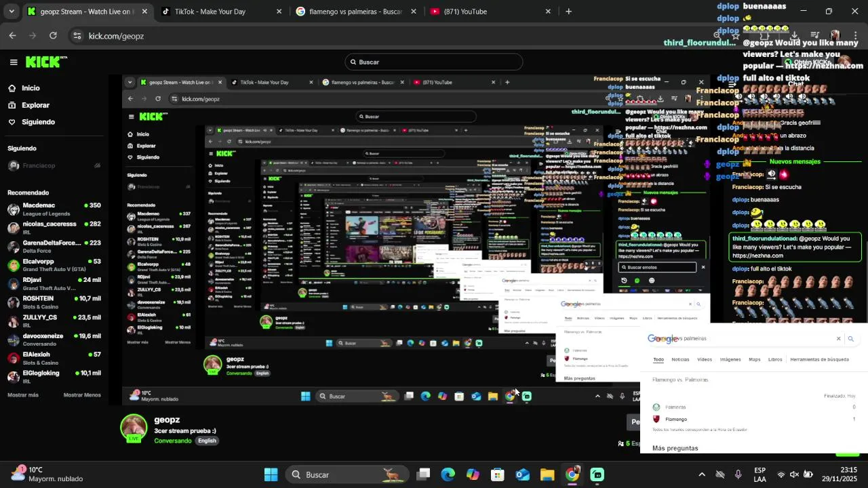Open Microsoft Edge from the taskbar
868x488 pixels.
tap(448, 474)
